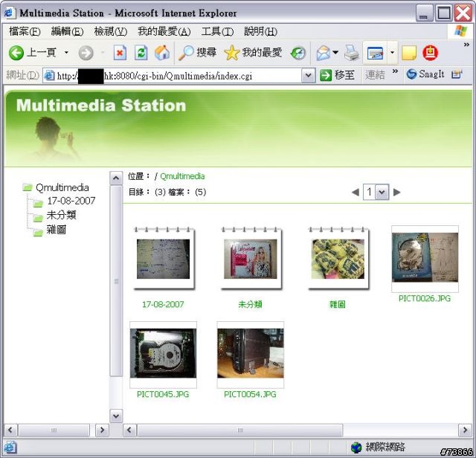Open PICT0054.JPG file link
Viewport: 476px width, 458px height.
[250, 394]
